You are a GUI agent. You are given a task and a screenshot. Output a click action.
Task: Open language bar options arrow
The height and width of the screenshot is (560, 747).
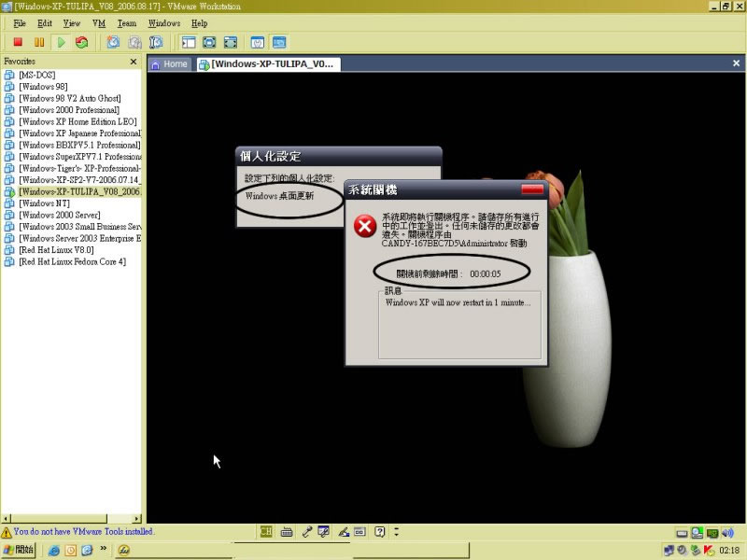pos(396,531)
